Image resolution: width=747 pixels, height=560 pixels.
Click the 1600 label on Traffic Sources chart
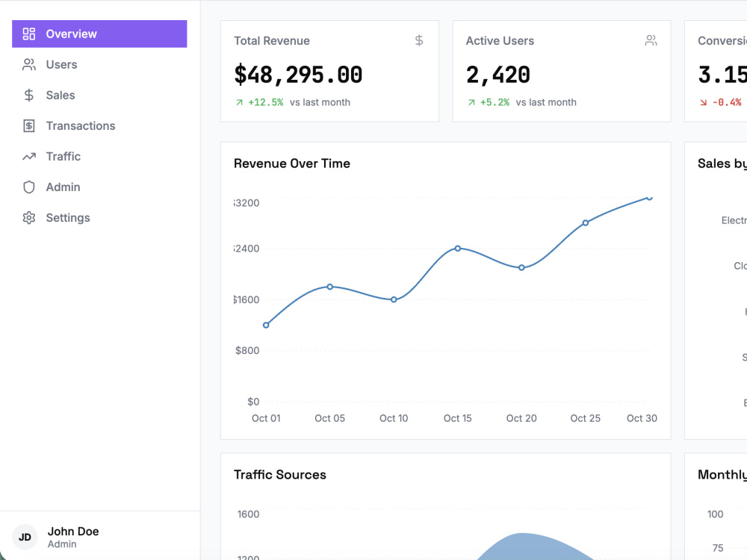click(248, 514)
